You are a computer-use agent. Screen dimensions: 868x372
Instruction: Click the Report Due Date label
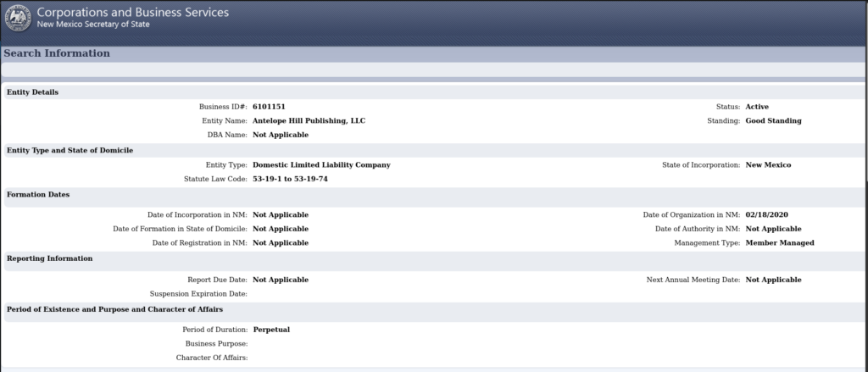[x=218, y=280]
